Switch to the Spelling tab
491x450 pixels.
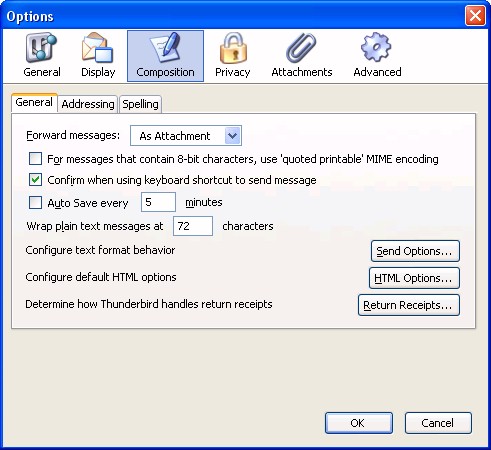pos(140,104)
